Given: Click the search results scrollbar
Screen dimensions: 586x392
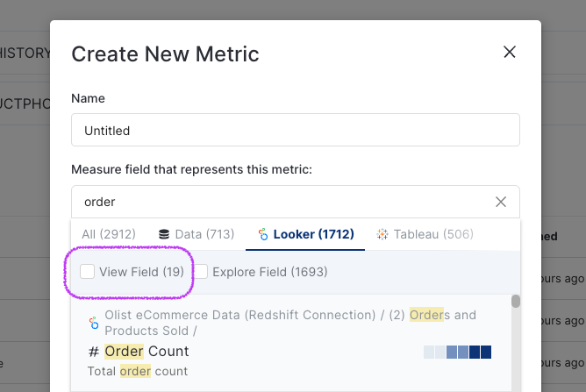Looking at the screenshot, I should (x=516, y=301).
